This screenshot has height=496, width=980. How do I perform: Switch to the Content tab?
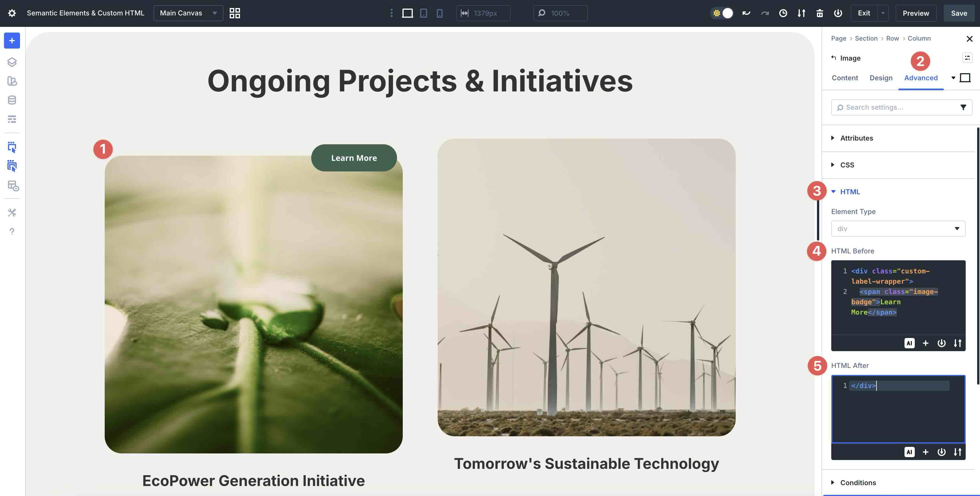tap(845, 78)
